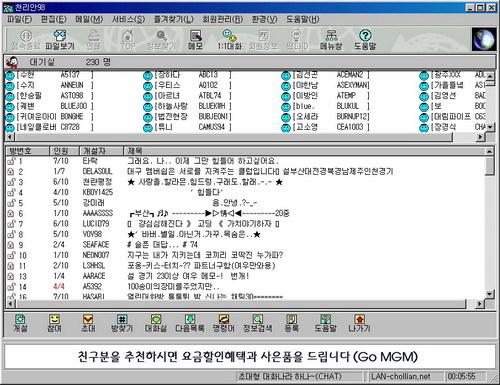Click room list scrollbar down arrow
500x385 pixels.
[489, 294]
